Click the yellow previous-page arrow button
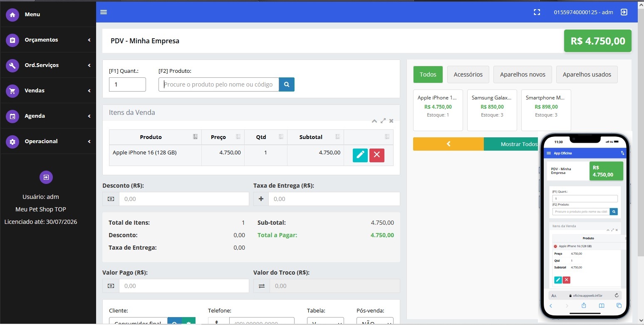644x325 pixels. click(x=448, y=144)
